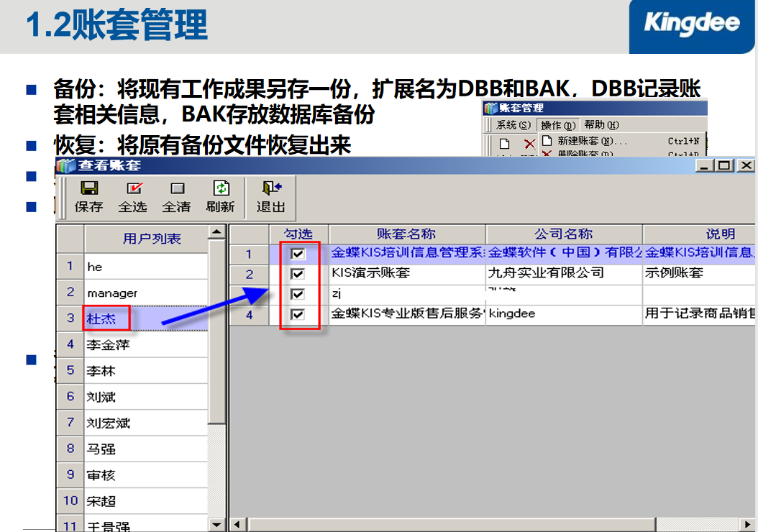Screen dimensions: 758x532
Task: Click the 用户列表 column header
Action: pos(147,239)
